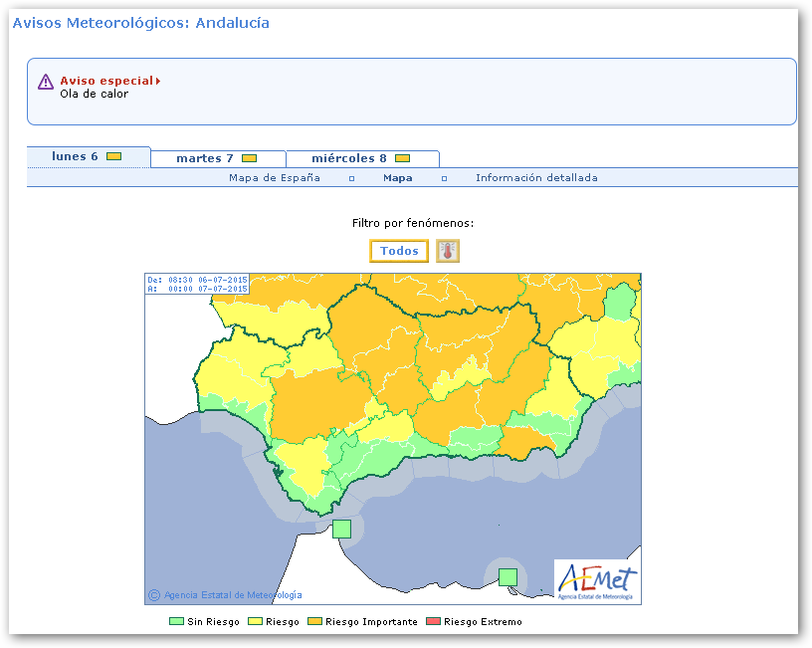Image resolution: width=812 pixels, height=648 pixels.
Task: Select the lunes 6 tab
Action: pyautogui.click(x=76, y=157)
